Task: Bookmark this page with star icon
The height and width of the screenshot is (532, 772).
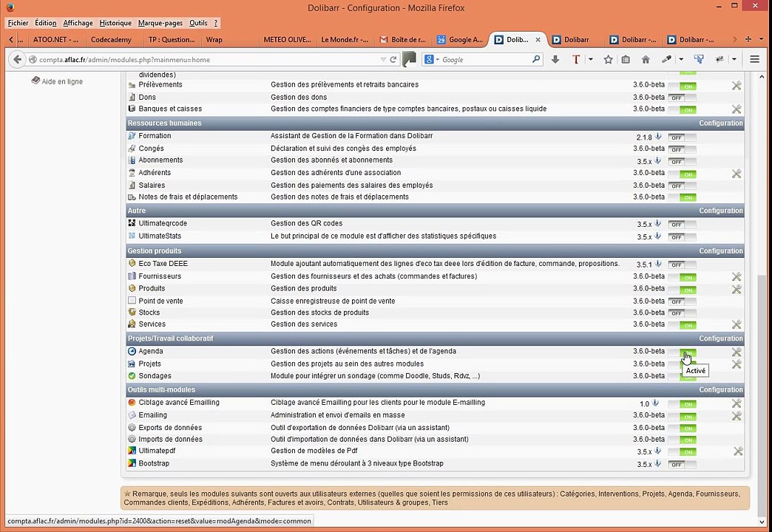Action: click(x=608, y=60)
